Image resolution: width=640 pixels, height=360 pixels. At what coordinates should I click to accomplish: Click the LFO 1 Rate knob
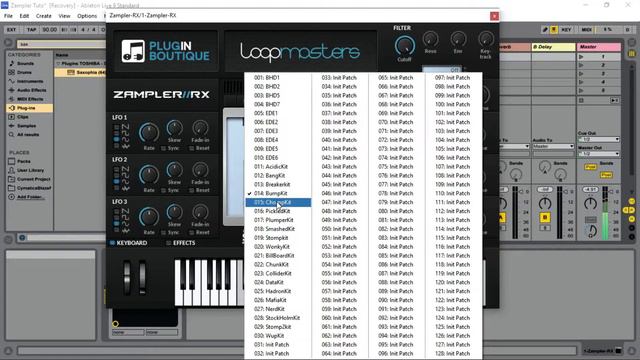149,133
